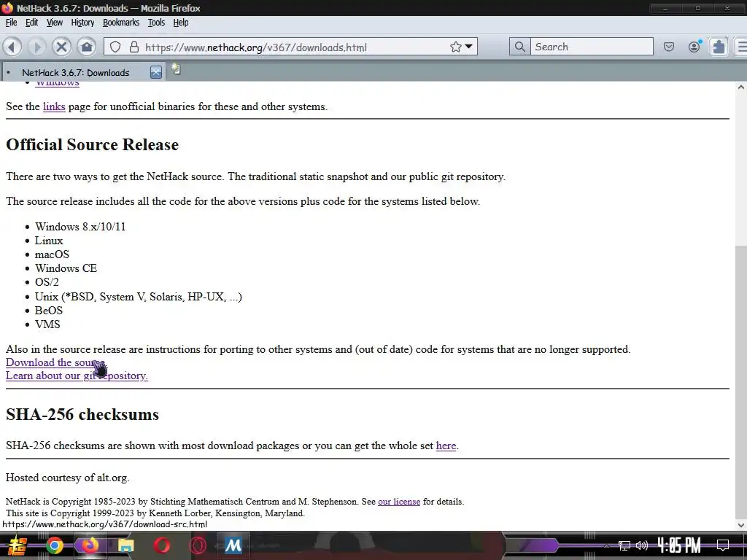Launch Google Chrome from taskbar
The image size is (747, 560).
pos(54,545)
